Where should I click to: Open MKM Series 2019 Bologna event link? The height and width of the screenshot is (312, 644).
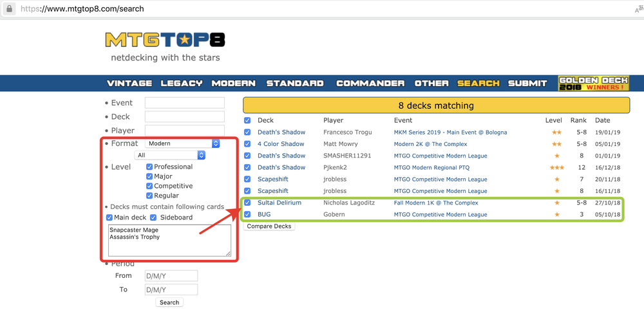point(450,133)
